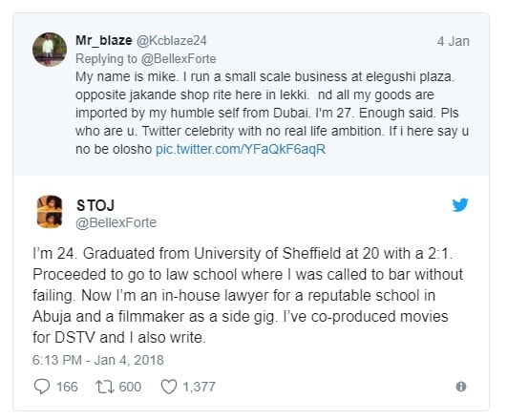
Task: Open the 6:13 PM - Jan 4, 2018 timestamp
Action: pyautogui.click(x=98, y=360)
